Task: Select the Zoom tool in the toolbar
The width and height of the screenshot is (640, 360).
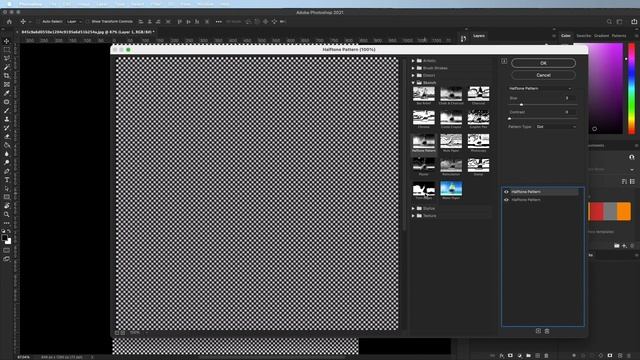Action: pyautogui.click(x=7, y=214)
